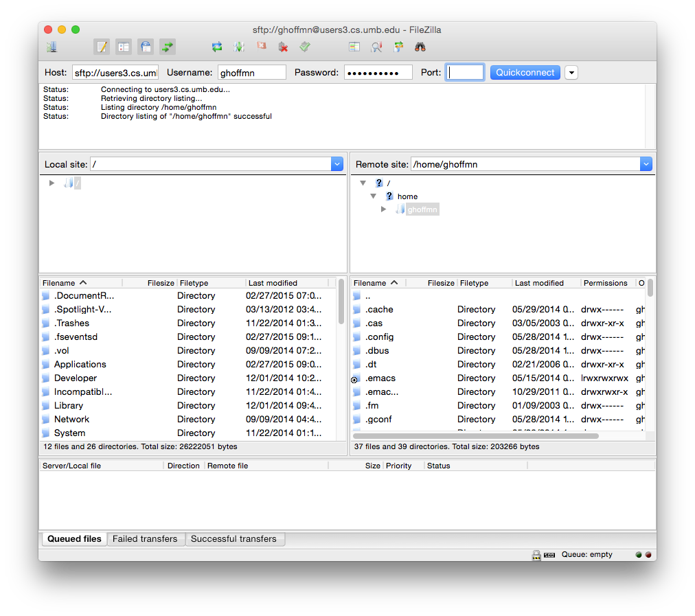Select the 'System' local directory row
Image resolution: width=695 pixels, height=616 pixels.
tap(188, 433)
